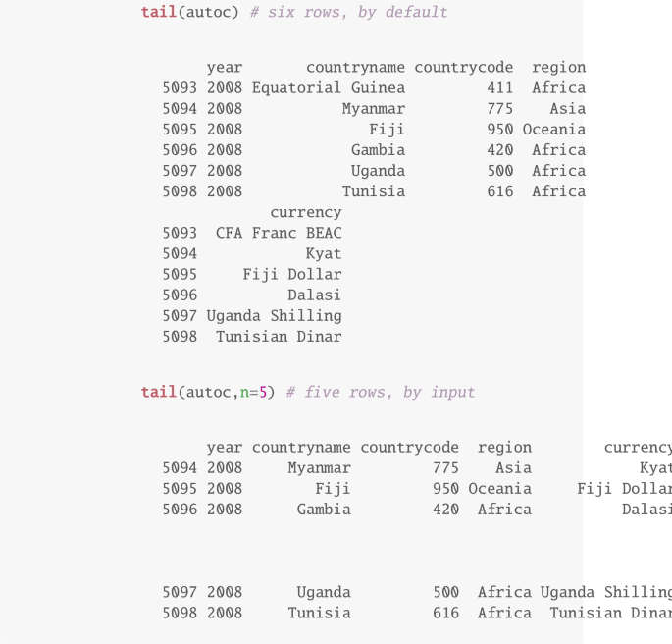The height and width of the screenshot is (644, 672).
Task: Select Myanmar in the second output table
Action: tap(319, 468)
